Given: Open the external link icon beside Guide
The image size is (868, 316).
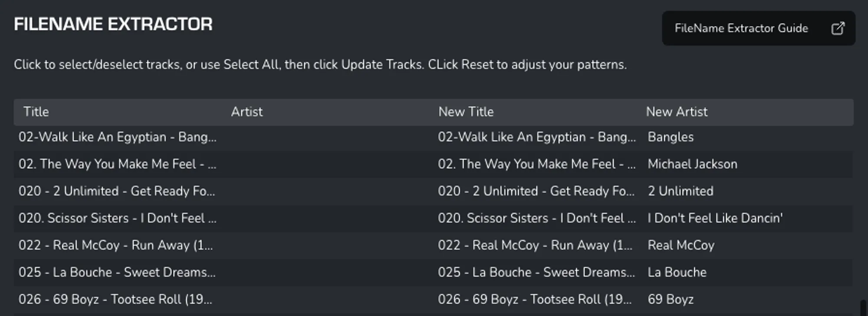Looking at the screenshot, I should (x=838, y=28).
